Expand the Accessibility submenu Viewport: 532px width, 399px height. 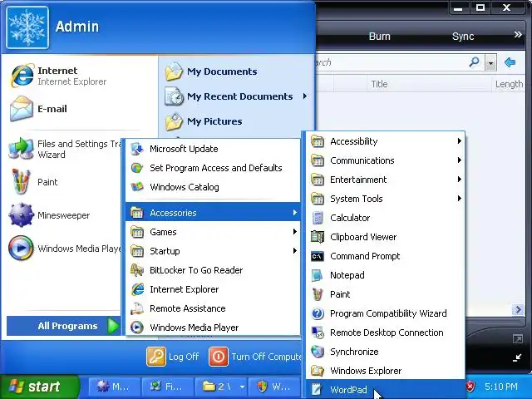pyautogui.click(x=385, y=141)
